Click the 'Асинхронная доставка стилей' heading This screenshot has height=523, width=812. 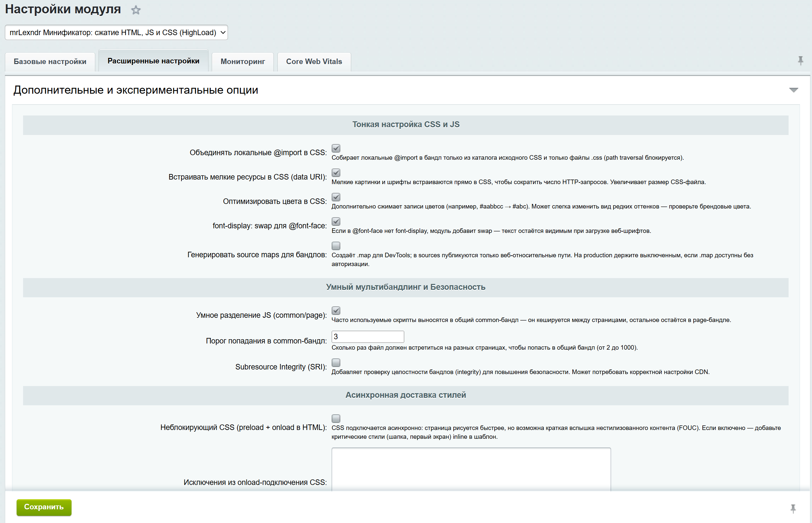click(x=406, y=395)
